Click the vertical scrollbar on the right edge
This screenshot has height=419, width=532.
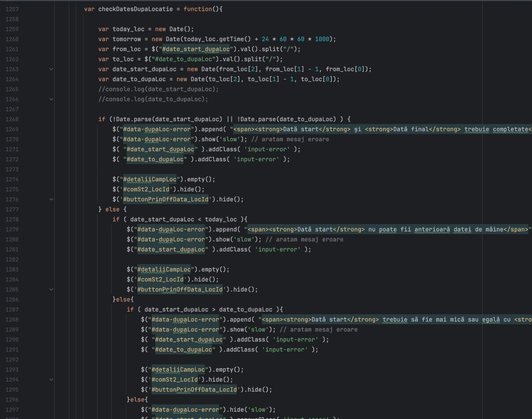530,208
